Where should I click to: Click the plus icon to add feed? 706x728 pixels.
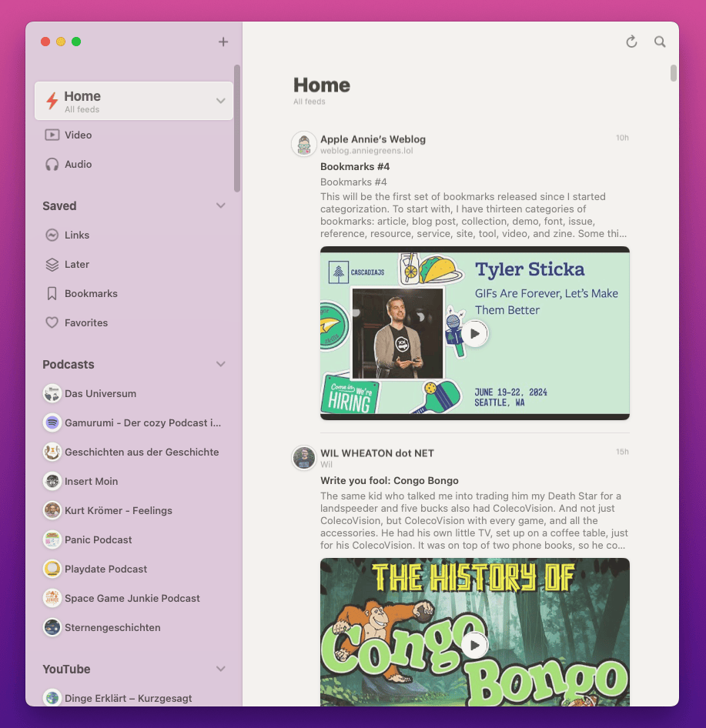(x=223, y=42)
